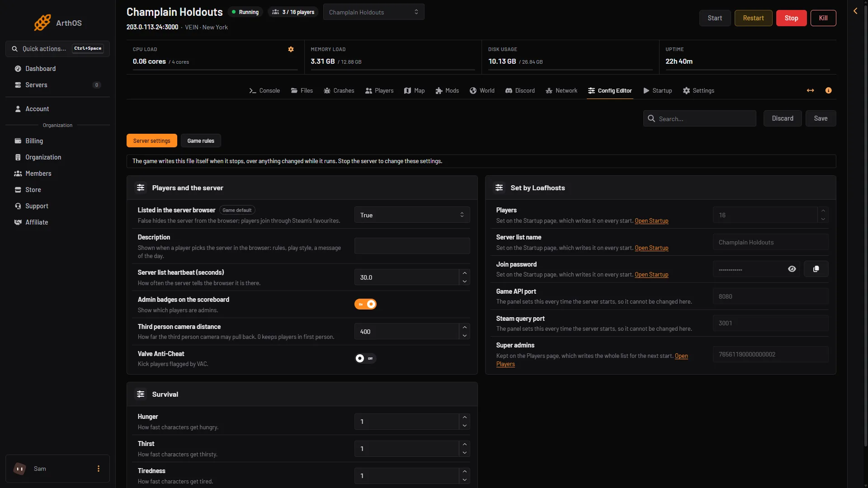Open Members in the sidebar
The width and height of the screenshot is (868, 488).
(57, 174)
